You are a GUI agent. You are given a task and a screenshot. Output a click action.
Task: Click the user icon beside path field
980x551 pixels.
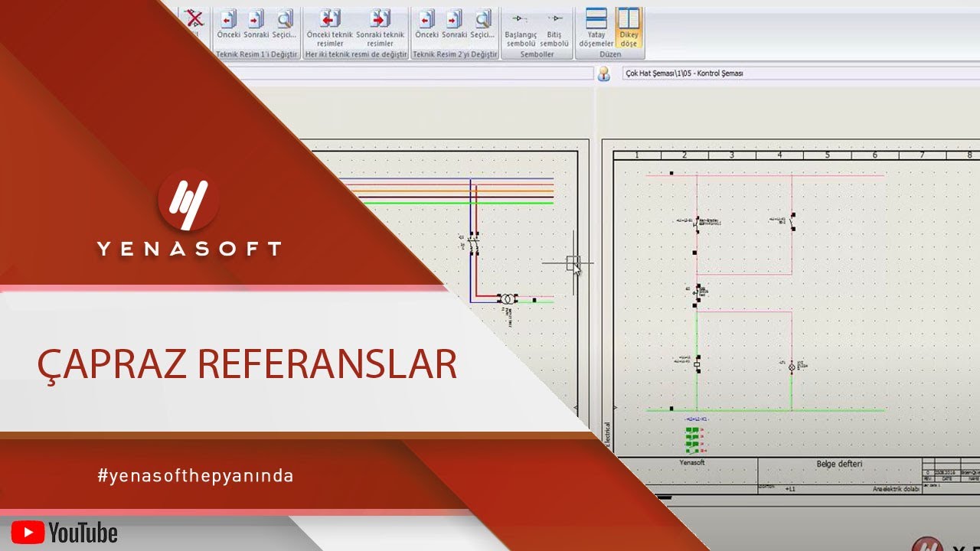(x=603, y=73)
